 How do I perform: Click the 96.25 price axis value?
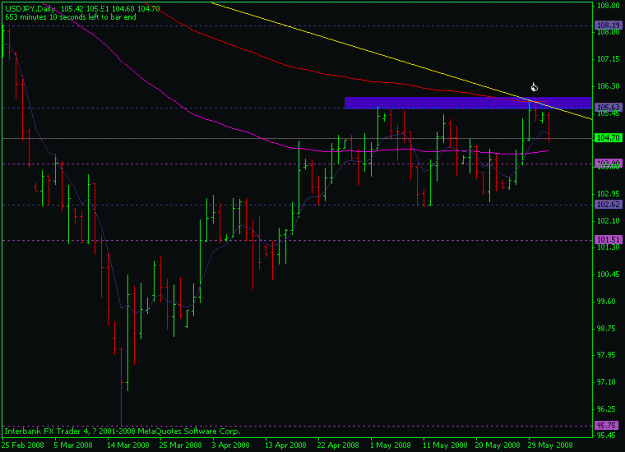coord(608,409)
